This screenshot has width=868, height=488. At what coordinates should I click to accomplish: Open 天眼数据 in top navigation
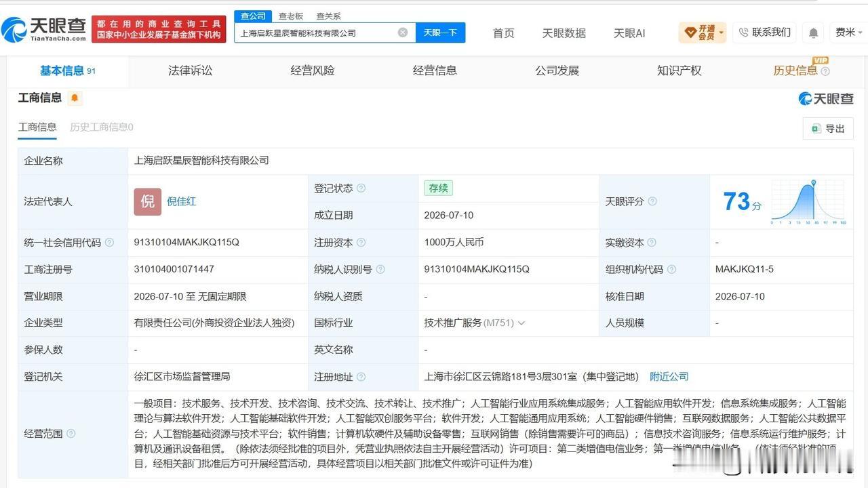tap(564, 33)
